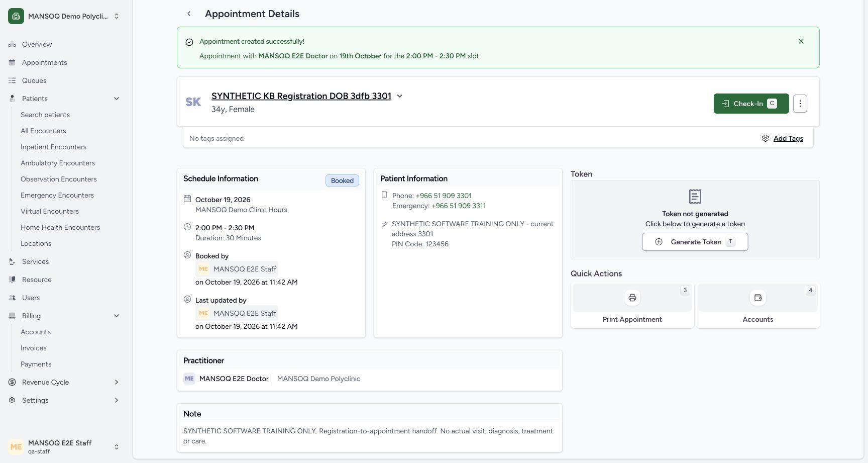Open the three-dot more options menu
Image resolution: width=868 pixels, height=463 pixels.
click(x=800, y=104)
